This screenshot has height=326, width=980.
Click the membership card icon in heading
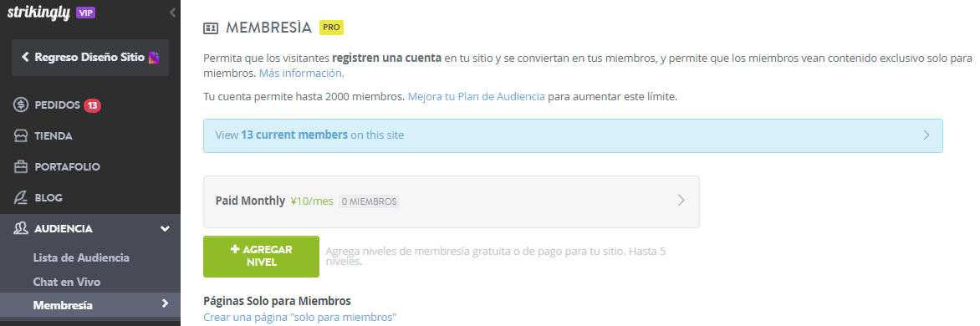pyautogui.click(x=211, y=28)
